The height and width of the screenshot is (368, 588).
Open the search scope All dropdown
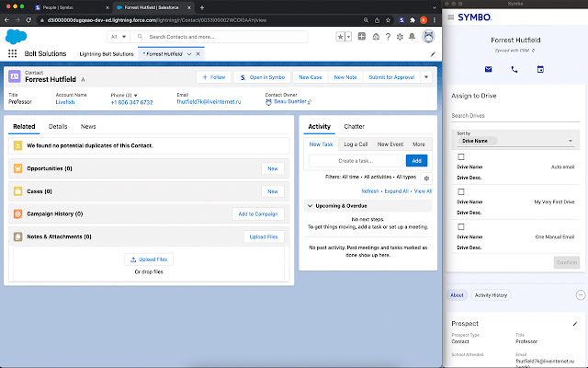[119, 37]
